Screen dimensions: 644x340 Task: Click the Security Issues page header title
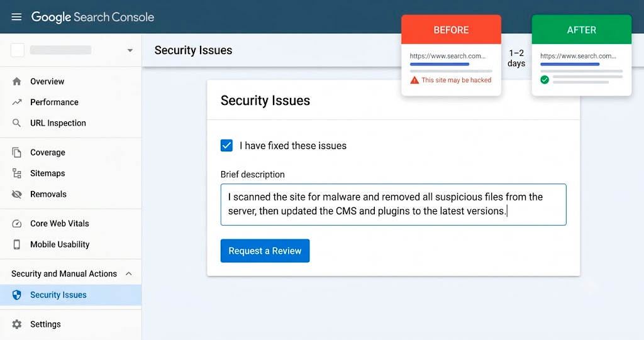[x=194, y=50]
